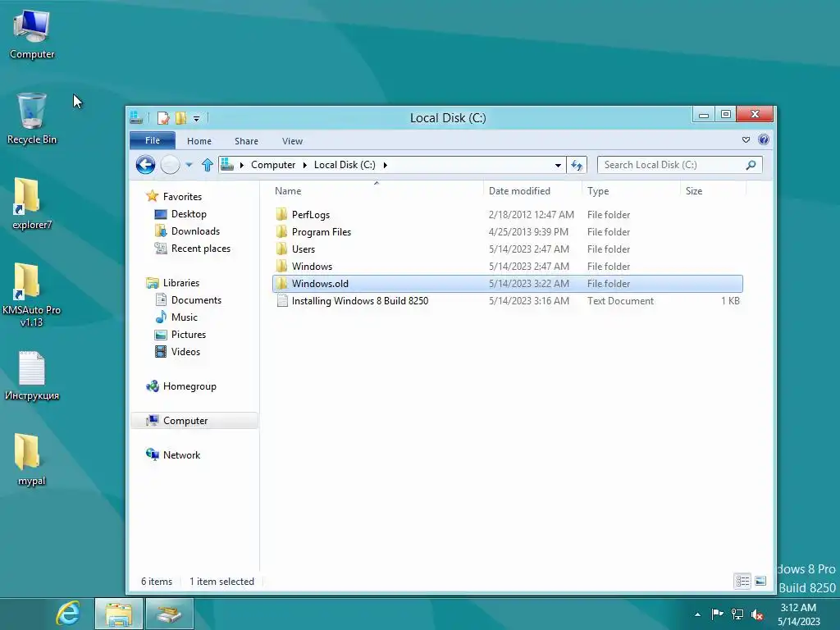Open the Pictures library
The image size is (840, 630).
point(188,335)
